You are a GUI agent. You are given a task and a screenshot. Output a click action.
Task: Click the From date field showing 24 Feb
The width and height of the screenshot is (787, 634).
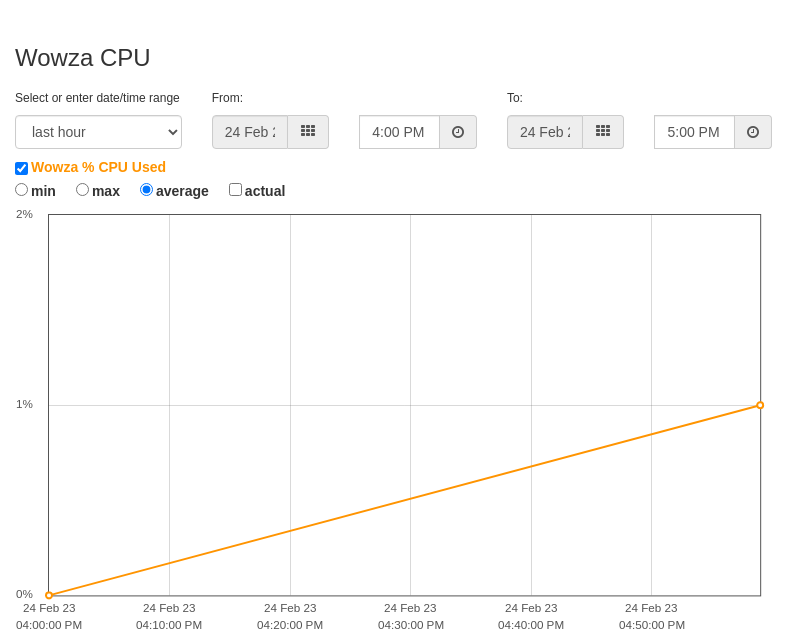[250, 132]
